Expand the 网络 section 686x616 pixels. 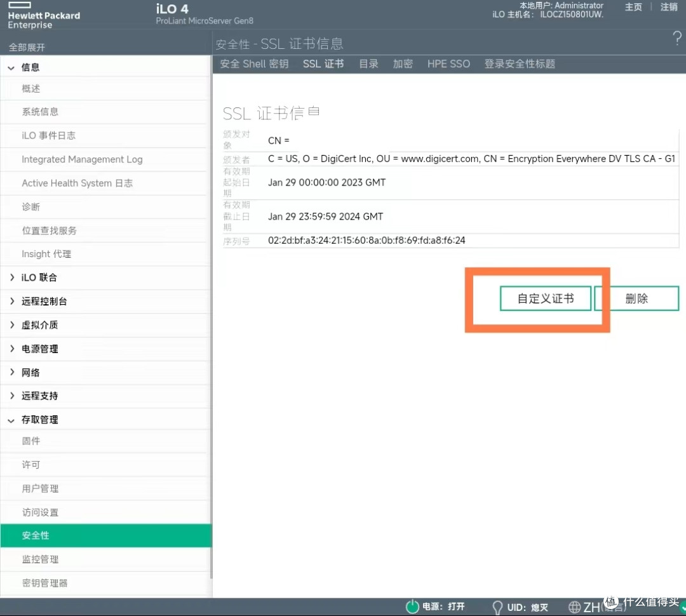pos(12,372)
